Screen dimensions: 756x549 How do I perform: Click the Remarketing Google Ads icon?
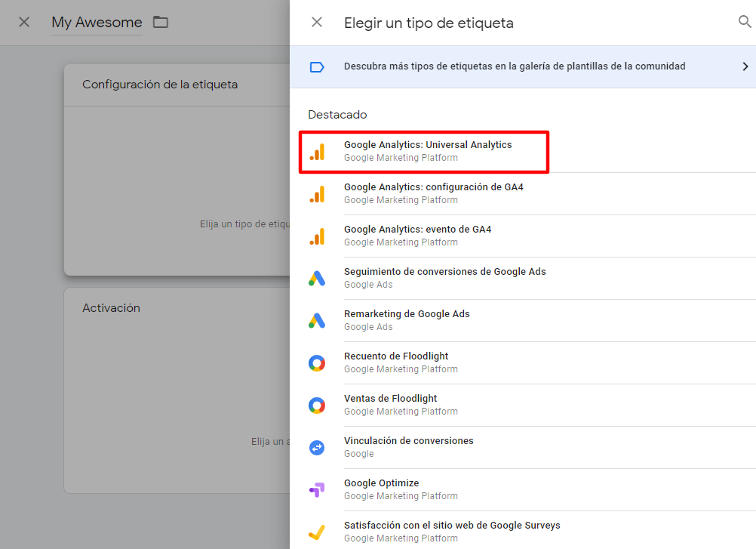(x=317, y=321)
